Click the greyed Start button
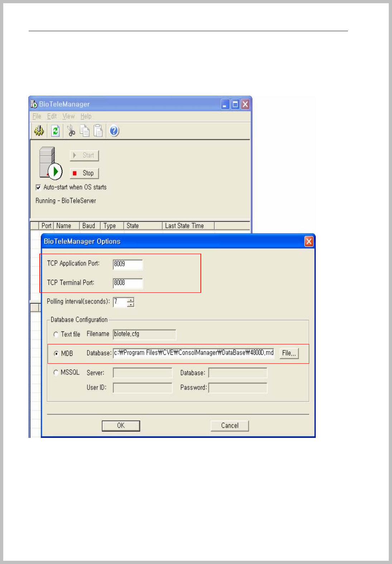 tap(84, 156)
